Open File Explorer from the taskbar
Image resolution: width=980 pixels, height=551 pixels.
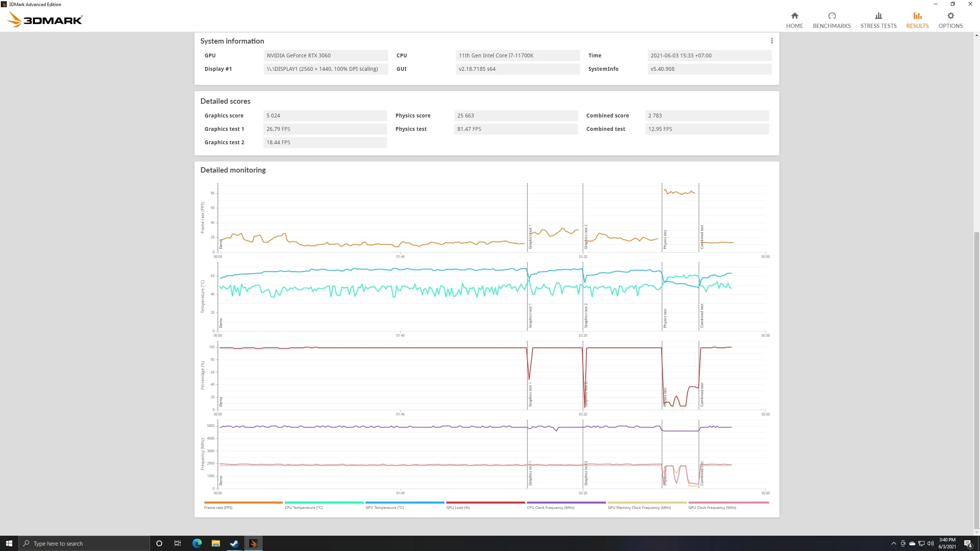coord(216,543)
